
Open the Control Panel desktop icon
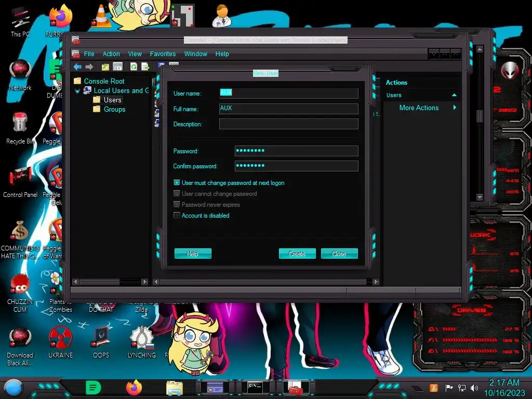[20, 182]
